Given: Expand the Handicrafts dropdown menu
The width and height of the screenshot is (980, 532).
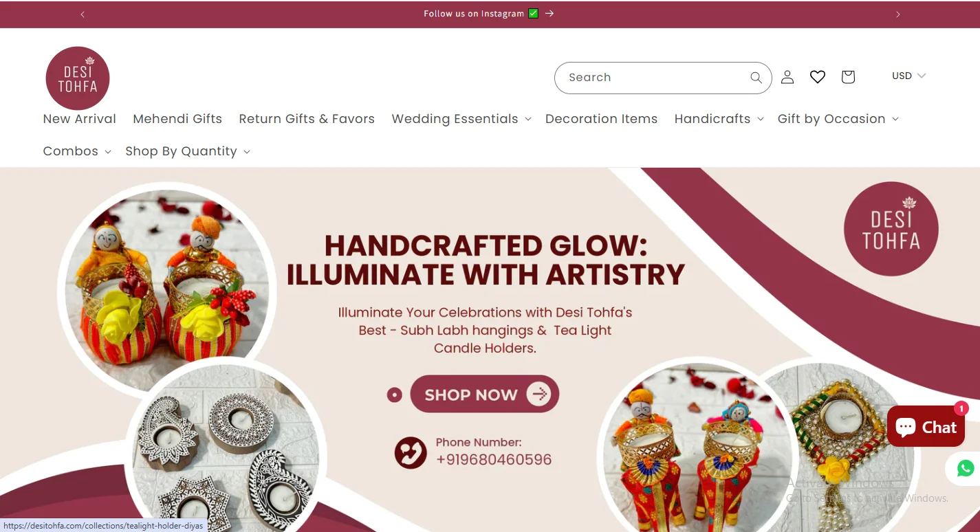Looking at the screenshot, I should click(719, 119).
